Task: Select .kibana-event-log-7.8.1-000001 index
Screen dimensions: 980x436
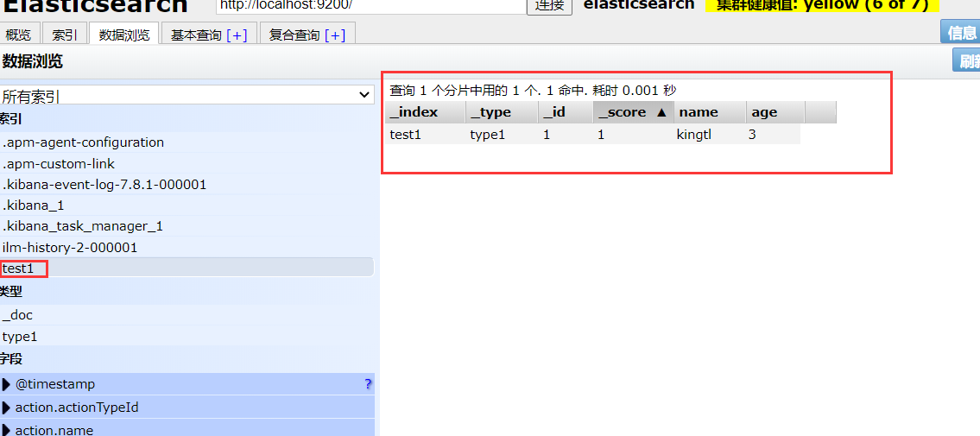Action: (187, 184)
